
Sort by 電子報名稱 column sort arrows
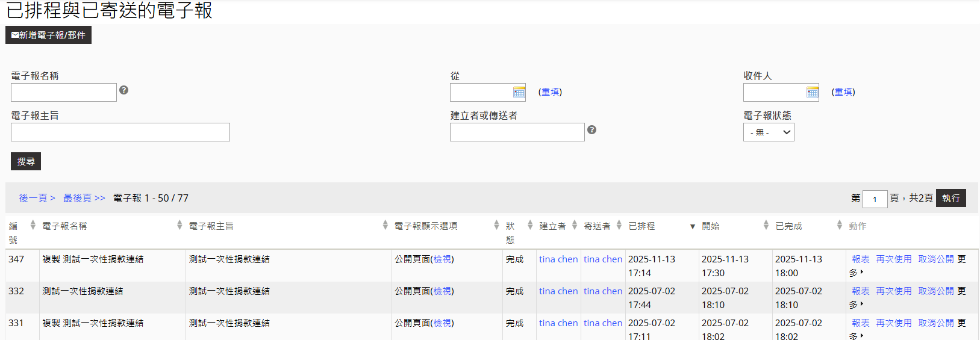tap(179, 225)
